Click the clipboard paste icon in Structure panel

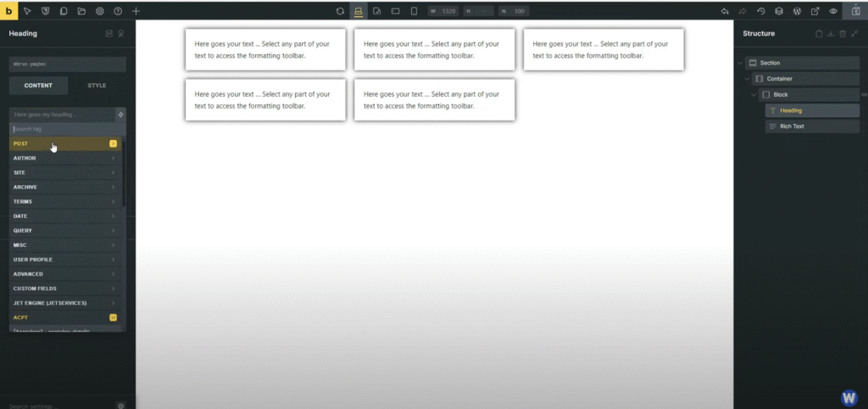(820, 34)
